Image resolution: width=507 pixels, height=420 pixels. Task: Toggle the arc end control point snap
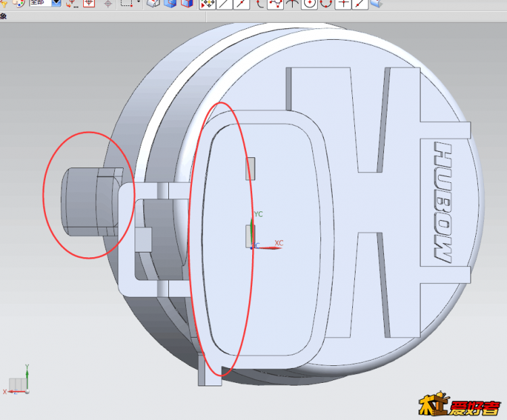point(259,4)
